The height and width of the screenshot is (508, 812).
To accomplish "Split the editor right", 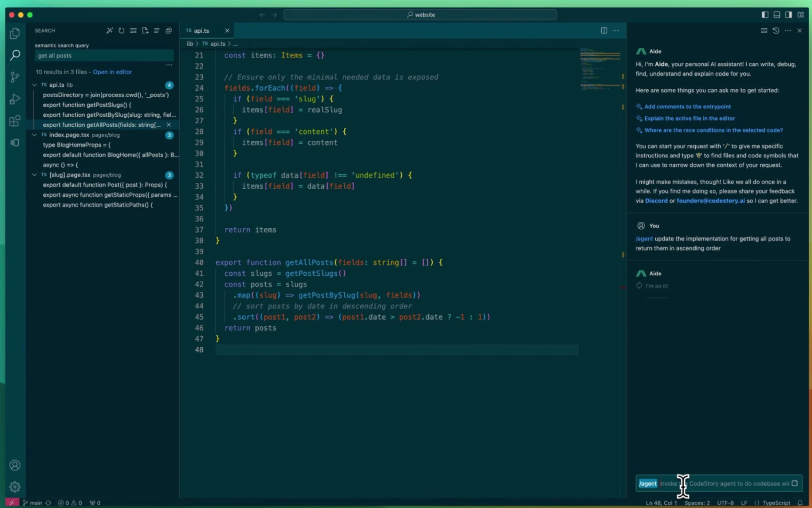I will point(604,31).
